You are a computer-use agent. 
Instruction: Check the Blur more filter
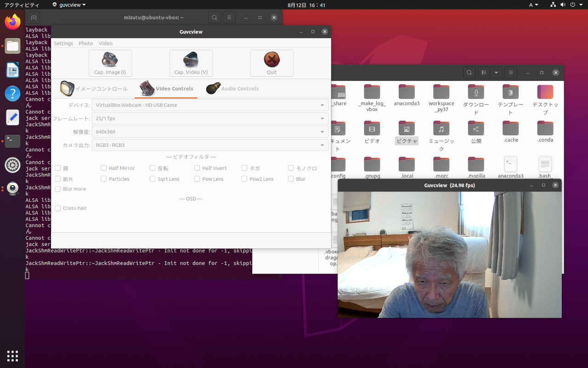tap(58, 189)
